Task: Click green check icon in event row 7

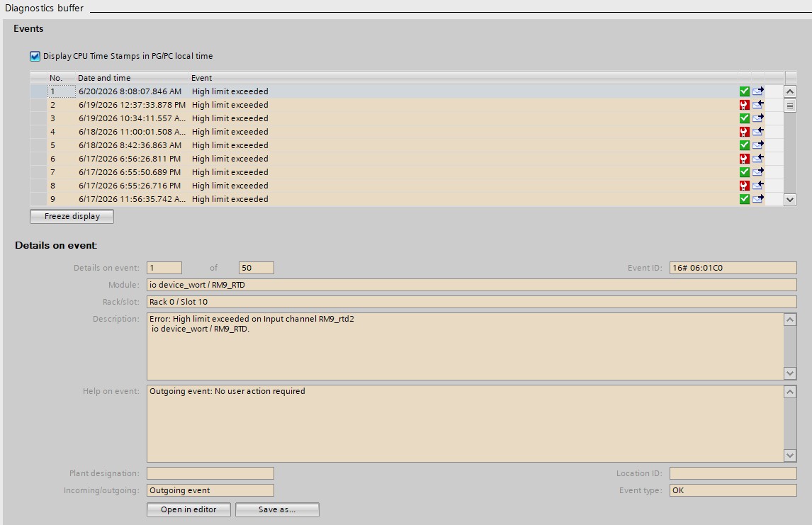Action: tap(744, 172)
